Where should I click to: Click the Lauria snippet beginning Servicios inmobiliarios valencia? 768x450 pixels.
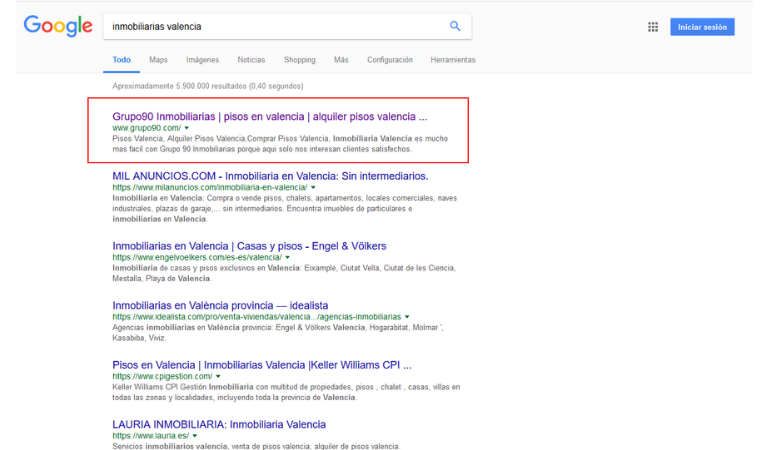click(256, 446)
